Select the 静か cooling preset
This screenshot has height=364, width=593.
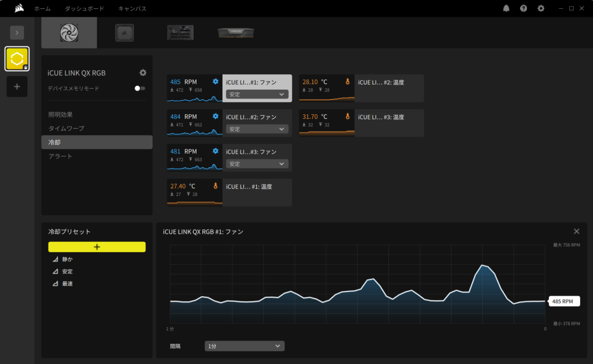pos(67,259)
